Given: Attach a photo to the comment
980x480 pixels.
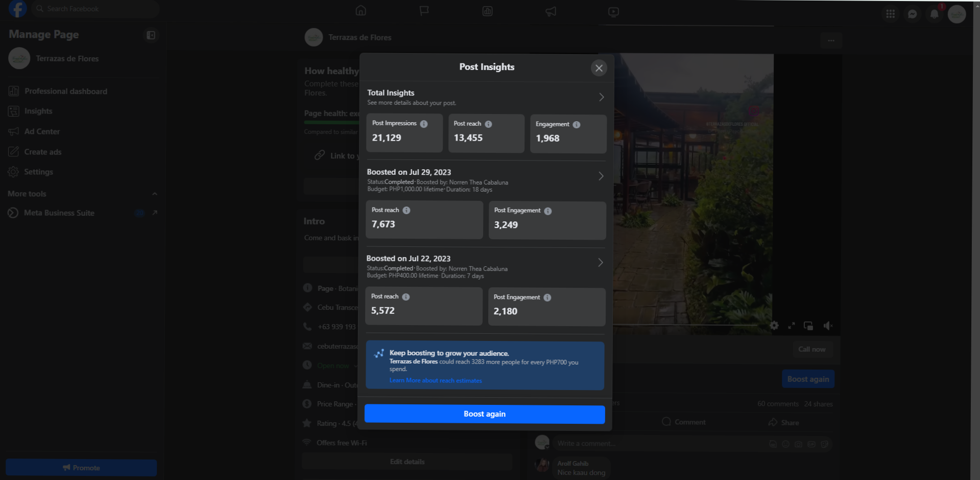Looking at the screenshot, I should click(x=799, y=444).
